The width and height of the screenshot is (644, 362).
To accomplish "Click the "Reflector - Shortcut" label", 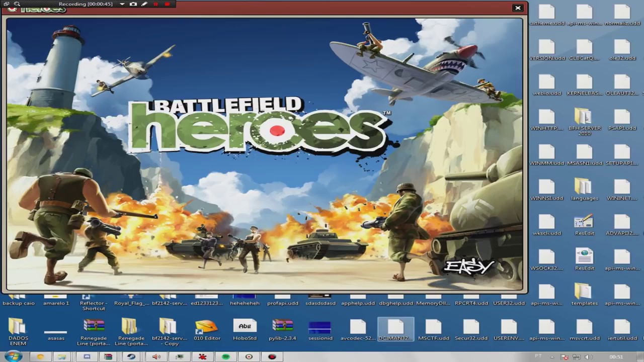I will tap(94, 306).
